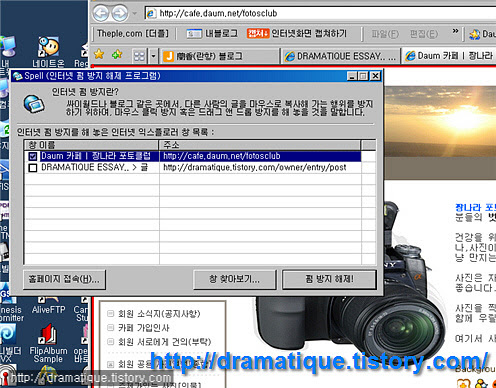The width and height of the screenshot is (496, 388).
Task: Open the 카페 가입인사 board link
Action: click(x=144, y=328)
